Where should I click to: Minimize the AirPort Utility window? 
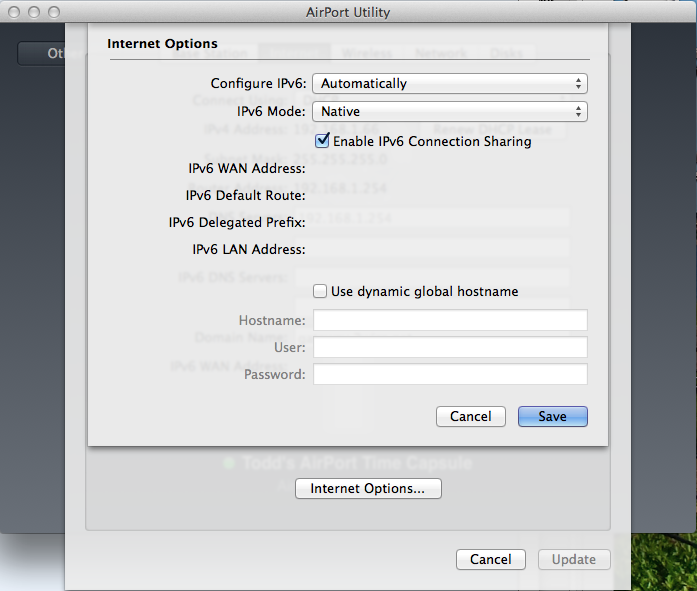tap(34, 12)
